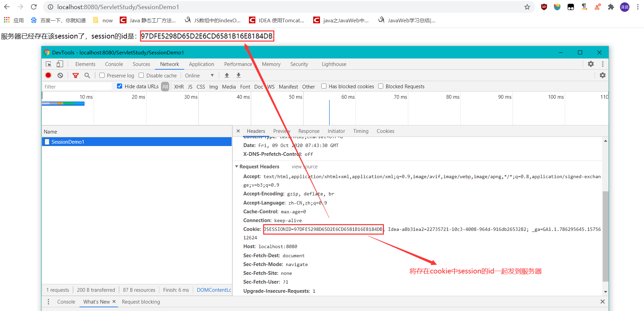The image size is (644, 311).
Task: Check Has blocked cookies checkbox
Action: (x=324, y=86)
